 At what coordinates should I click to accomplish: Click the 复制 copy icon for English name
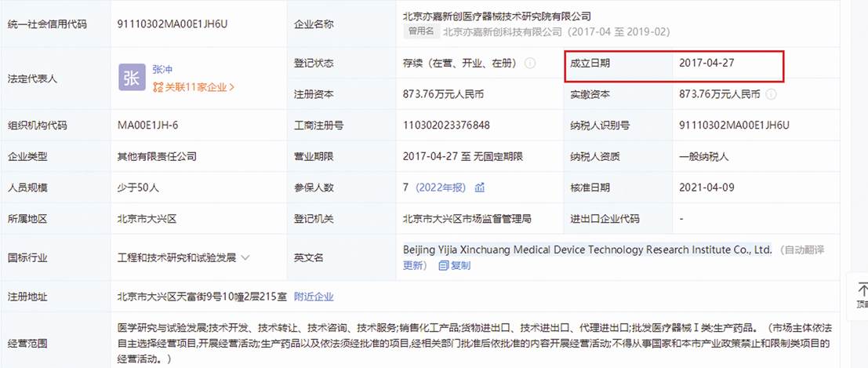coord(444,265)
